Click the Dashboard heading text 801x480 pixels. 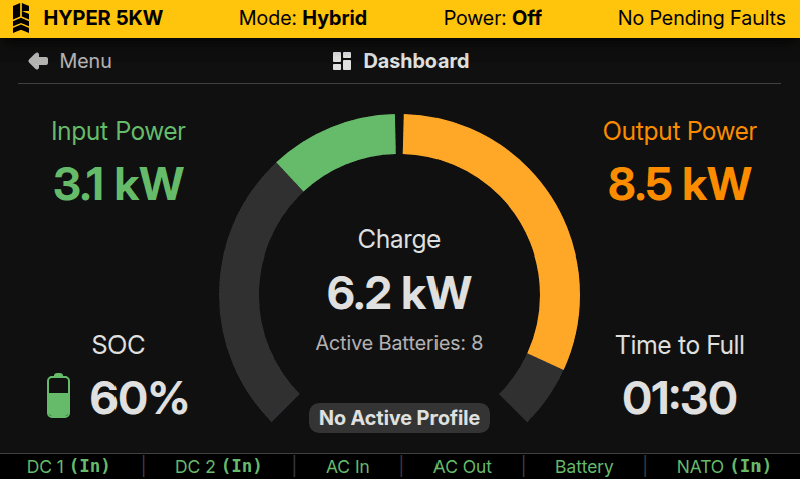416,61
